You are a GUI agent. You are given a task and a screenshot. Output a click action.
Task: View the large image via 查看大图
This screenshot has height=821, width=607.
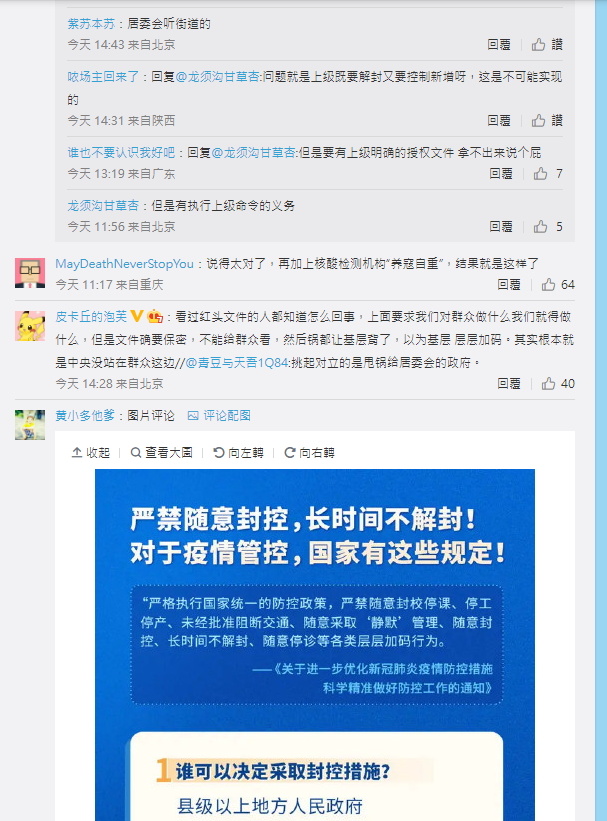161,452
